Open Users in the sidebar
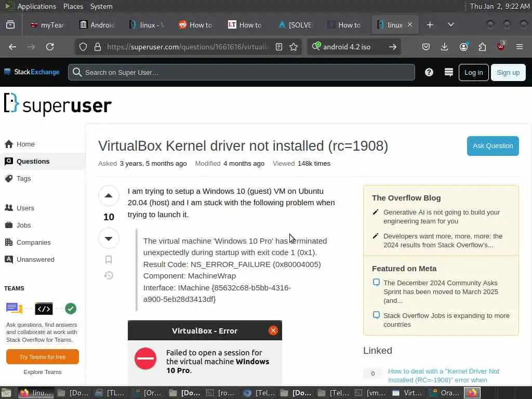 (x=43, y=208)
